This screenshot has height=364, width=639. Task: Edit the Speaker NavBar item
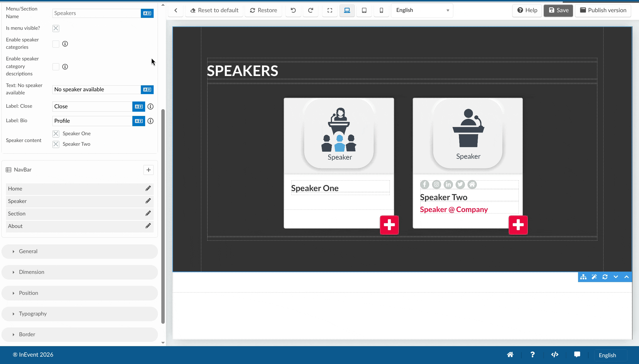point(148,201)
